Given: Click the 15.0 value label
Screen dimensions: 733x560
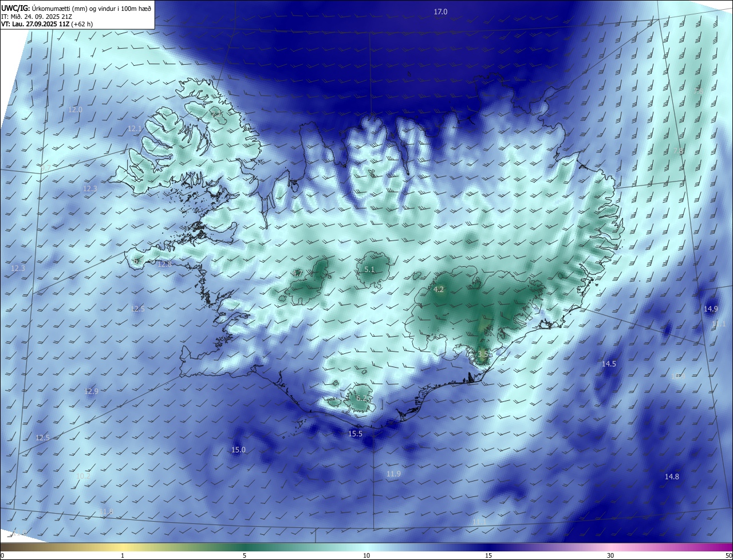Looking at the screenshot, I should click(x=238, y=450).
